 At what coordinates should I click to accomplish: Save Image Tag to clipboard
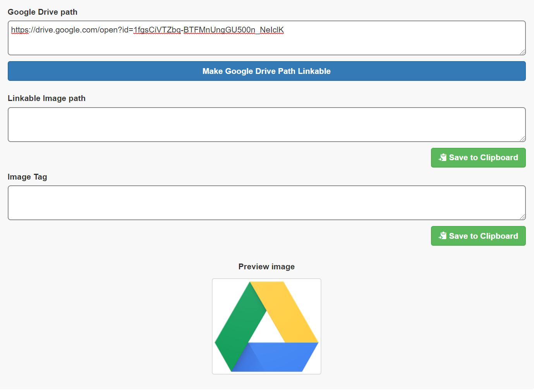pos(478,236)
